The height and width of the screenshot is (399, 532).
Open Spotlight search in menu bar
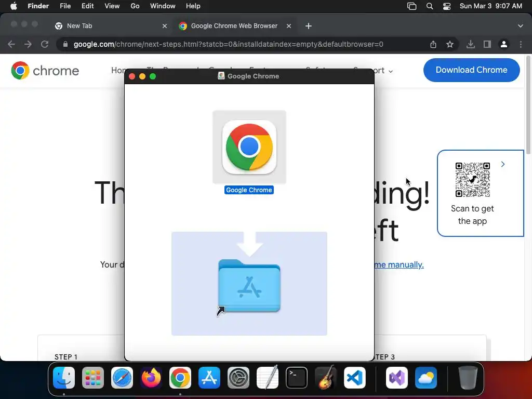(430, 6)
